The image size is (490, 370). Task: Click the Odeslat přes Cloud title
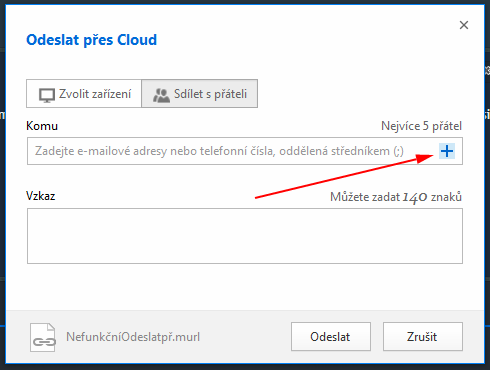(x=92, y=40)
